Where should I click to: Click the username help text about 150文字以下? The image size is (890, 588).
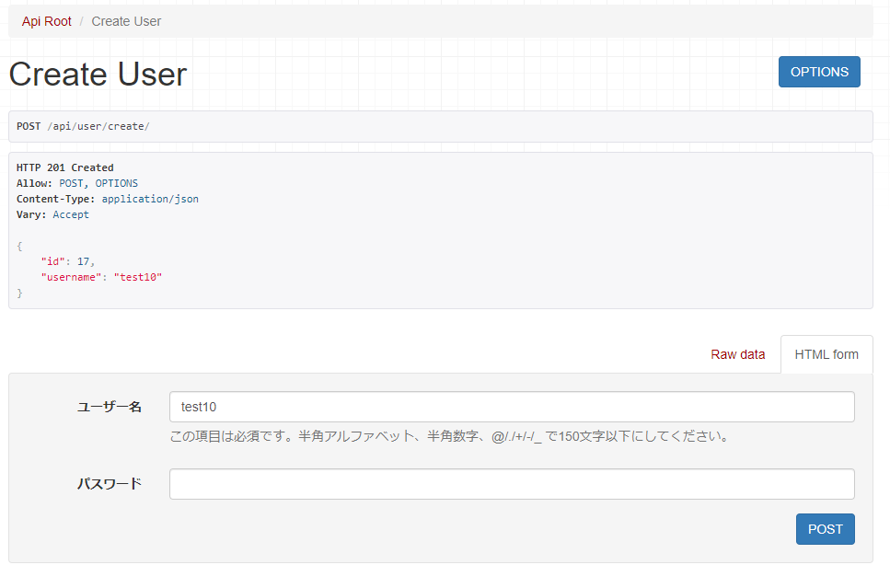point(449,436)
